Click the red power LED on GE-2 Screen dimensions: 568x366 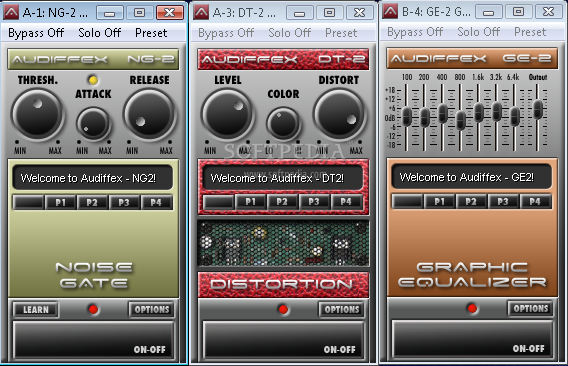(x=472, y=308)
